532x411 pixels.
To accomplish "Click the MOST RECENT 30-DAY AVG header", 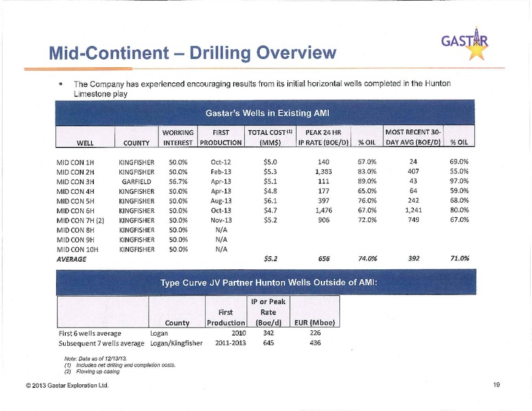I will (x=413, y=137).
